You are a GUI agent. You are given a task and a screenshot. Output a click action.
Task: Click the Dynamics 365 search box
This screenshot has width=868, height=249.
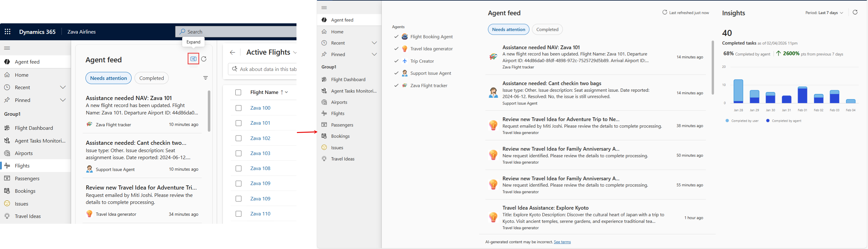pyautogui.click(x=236, y=32)
